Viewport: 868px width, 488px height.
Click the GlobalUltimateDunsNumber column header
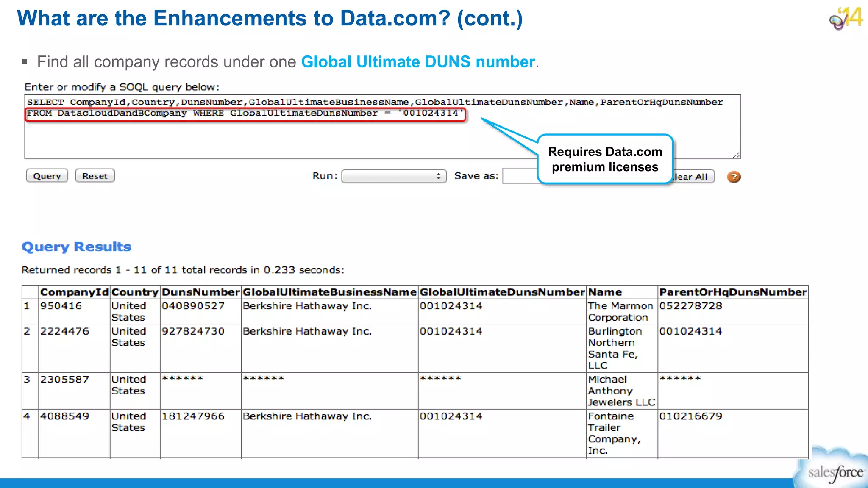point(502,292)
